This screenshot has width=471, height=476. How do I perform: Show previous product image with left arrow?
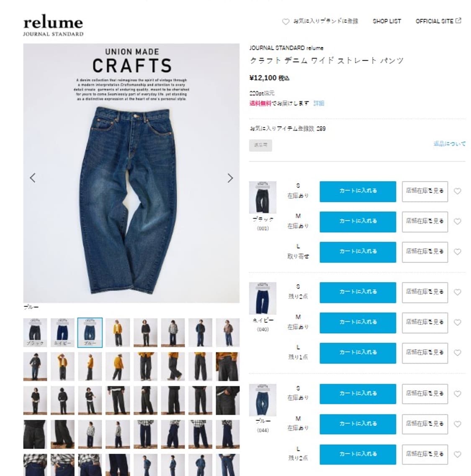click(33, 178)
